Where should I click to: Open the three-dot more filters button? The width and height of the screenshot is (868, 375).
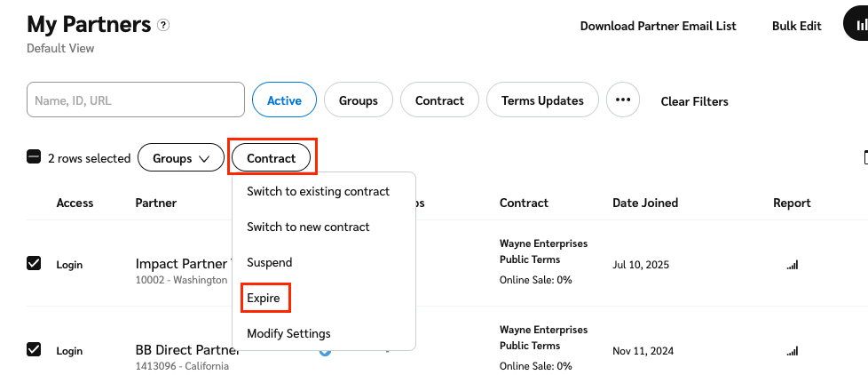[623, 100]
